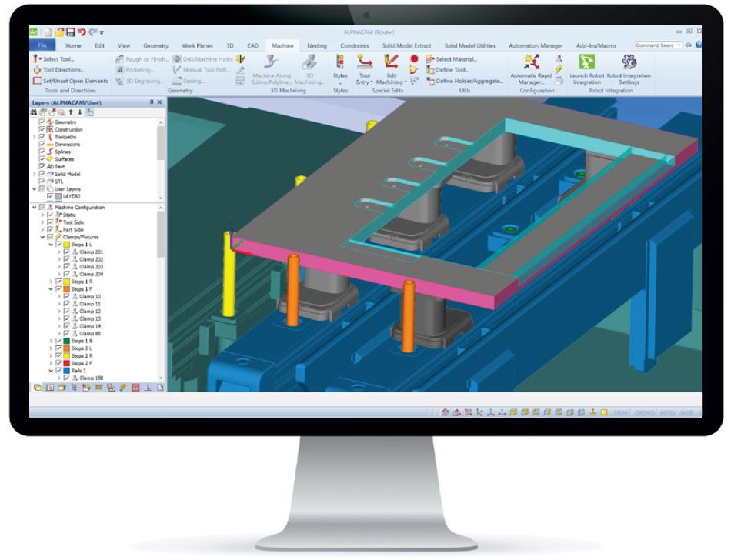The width and height of the screenshot is (731, 560).
Task: Collapse the Clamps/Fixtures tree node
Action: point(42,237)
